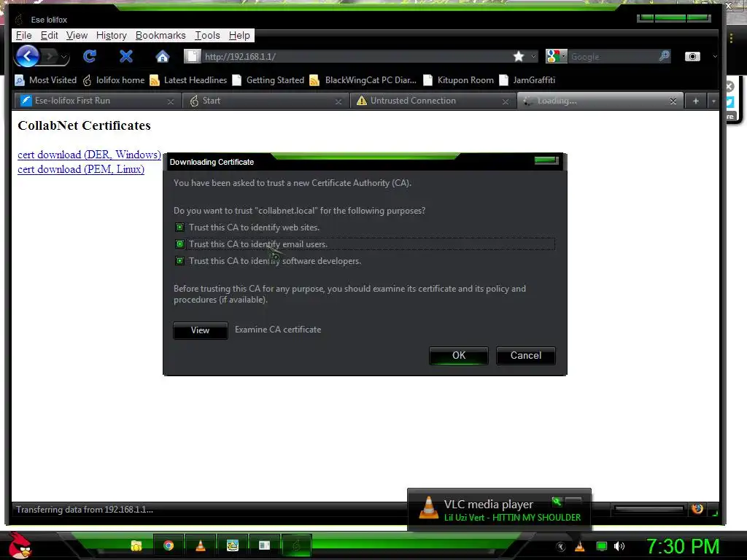Open BlackWingCat PC Diar... feed bookmark
This screenshot has width=747, height=560.
point(363,80)
